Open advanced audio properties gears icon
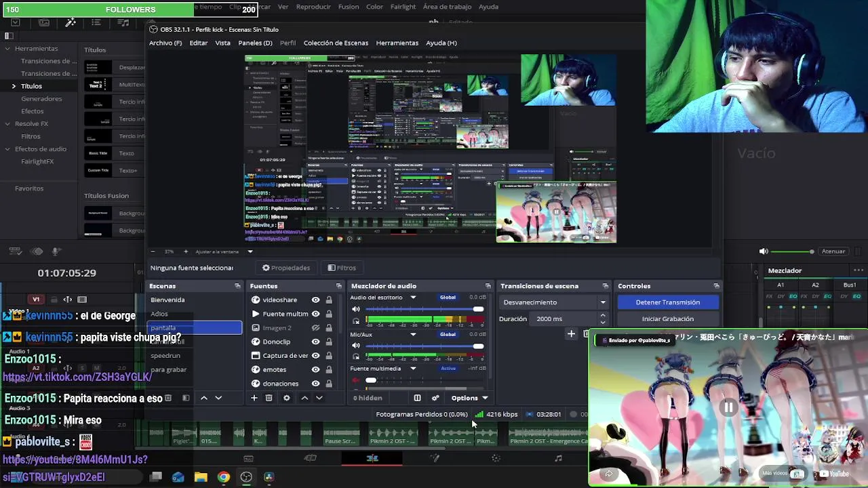 435,398
